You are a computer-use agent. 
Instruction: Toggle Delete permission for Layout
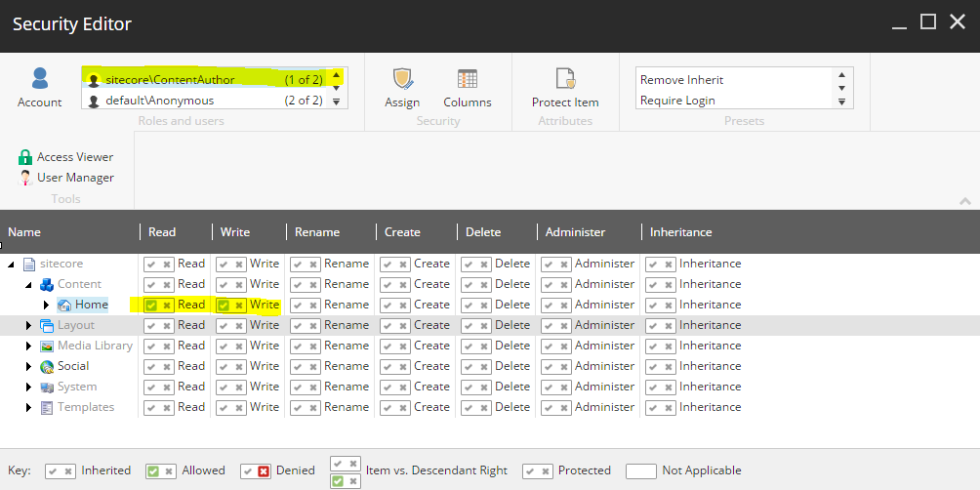coord(476,326)
